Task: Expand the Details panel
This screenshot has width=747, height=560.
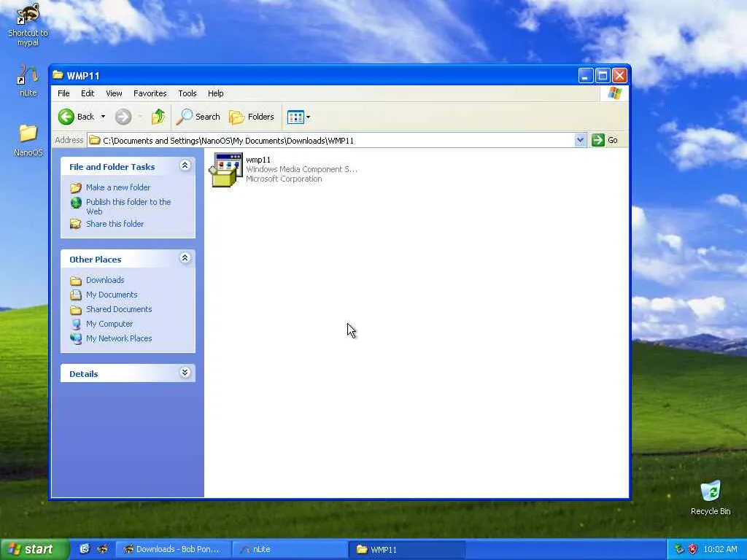Action: [x=185, y=373]
